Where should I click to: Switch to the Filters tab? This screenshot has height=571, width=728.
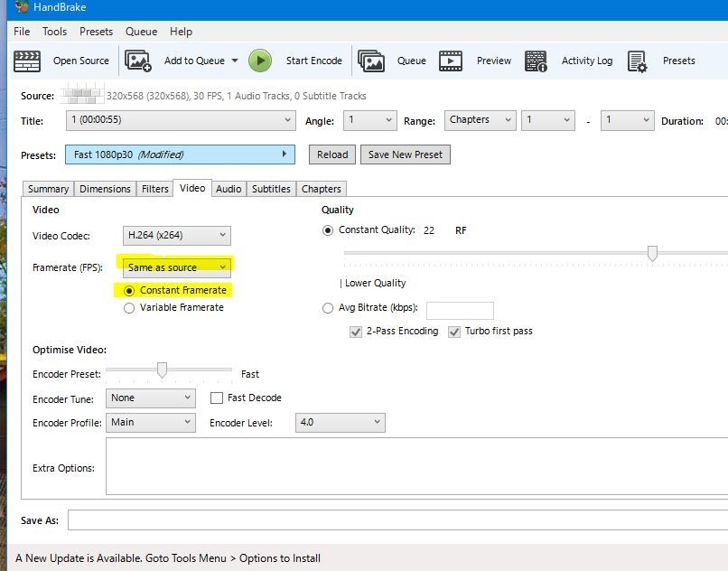pos(155,189)
